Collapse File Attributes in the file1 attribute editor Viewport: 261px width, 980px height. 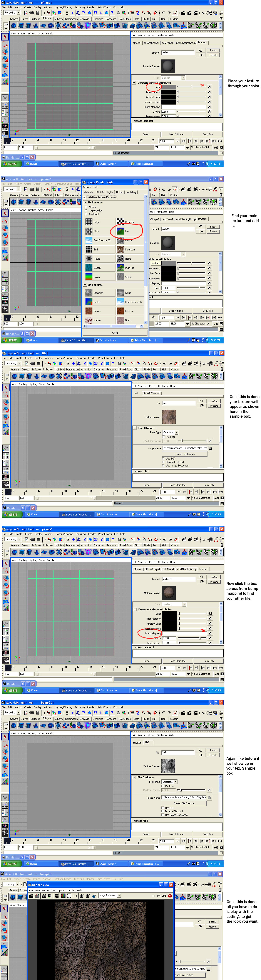[135, 428]
